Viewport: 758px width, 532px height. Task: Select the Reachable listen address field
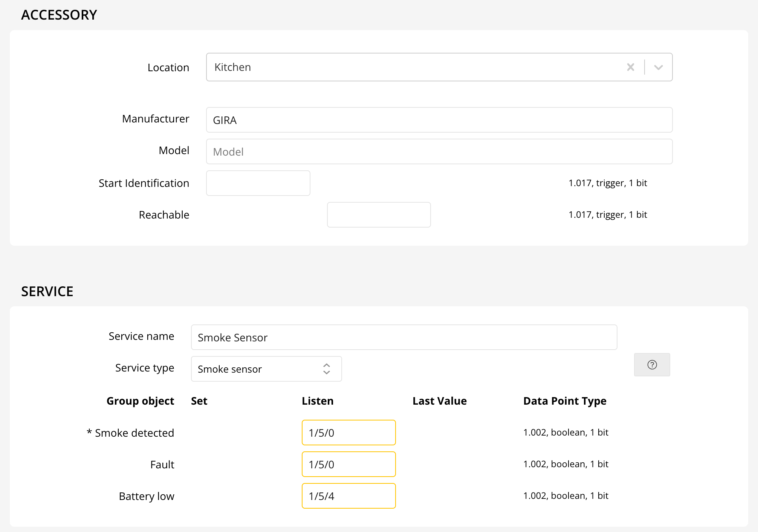379,215
